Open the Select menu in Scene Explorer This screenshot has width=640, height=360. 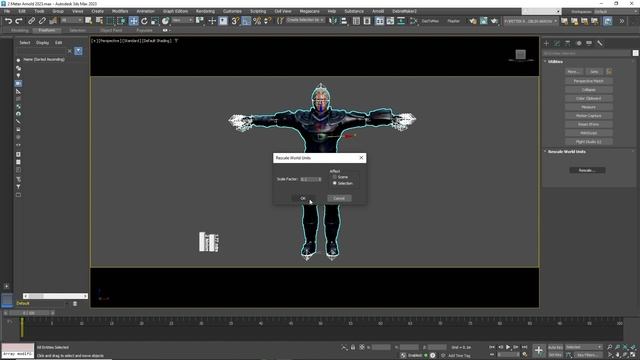tap(24, 42)
